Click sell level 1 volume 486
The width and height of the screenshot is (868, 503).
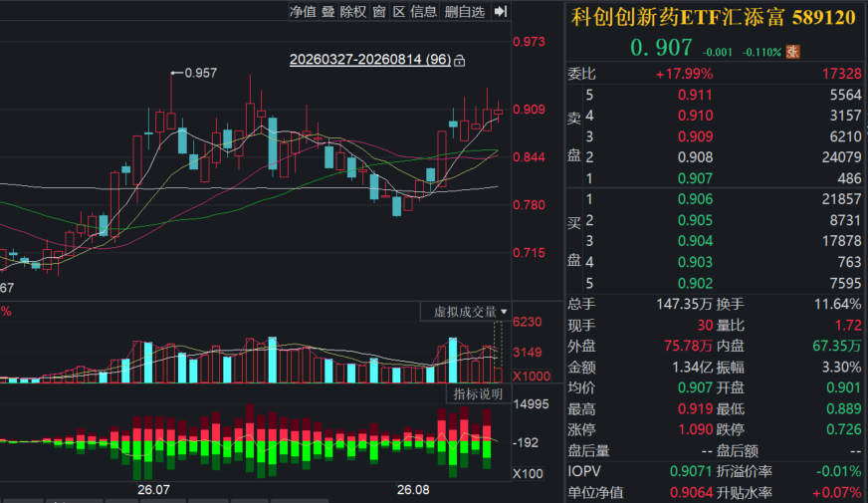pos(849,178)
